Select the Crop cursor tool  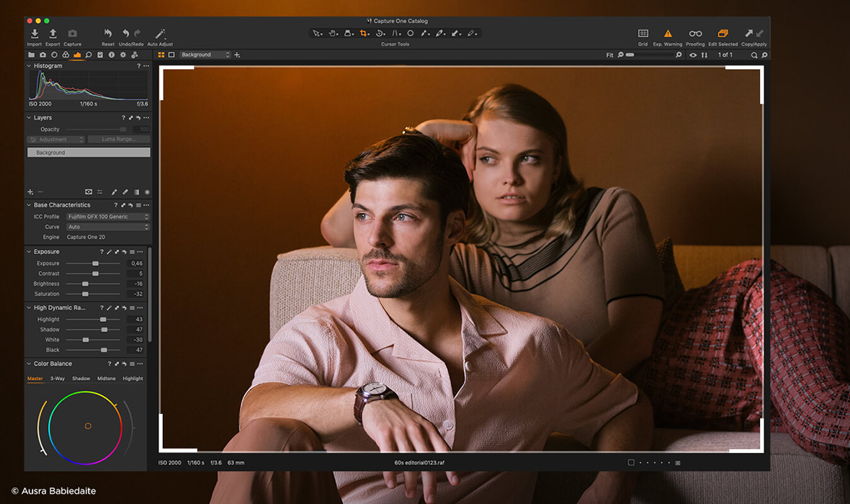pyautogui.click(x=364, y=33)
